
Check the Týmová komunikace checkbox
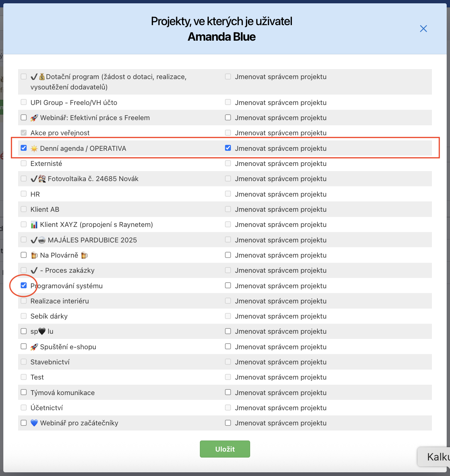coord(24,392)
